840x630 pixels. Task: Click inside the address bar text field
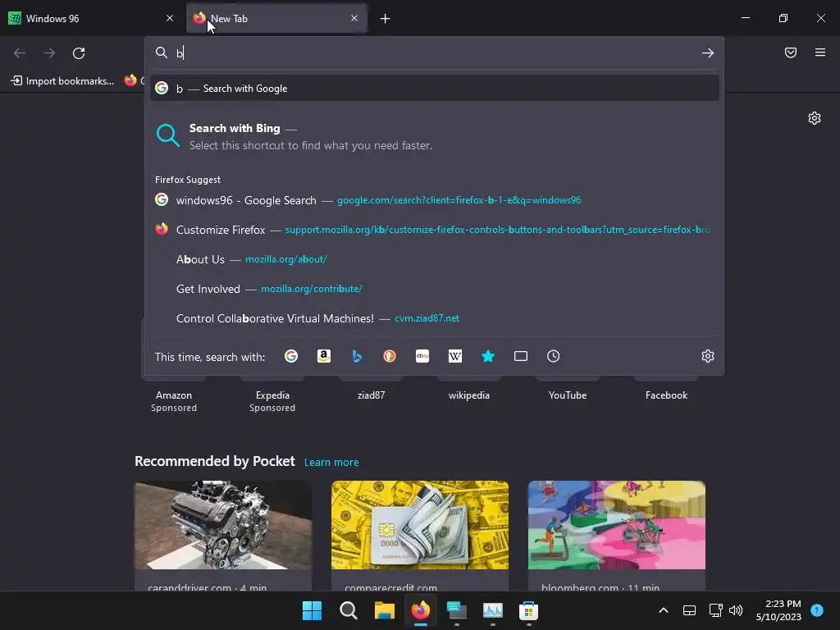(x=434, y=52)
